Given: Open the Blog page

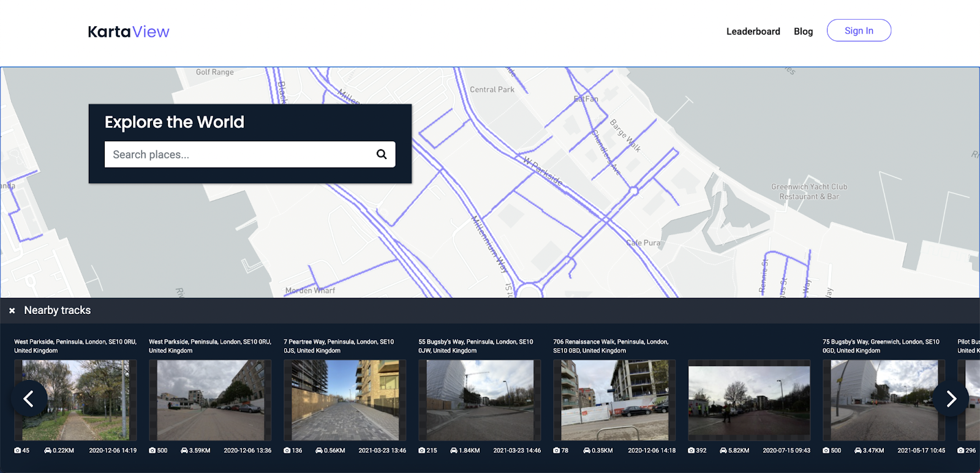Looking at the screenshot, I should 804,31.
